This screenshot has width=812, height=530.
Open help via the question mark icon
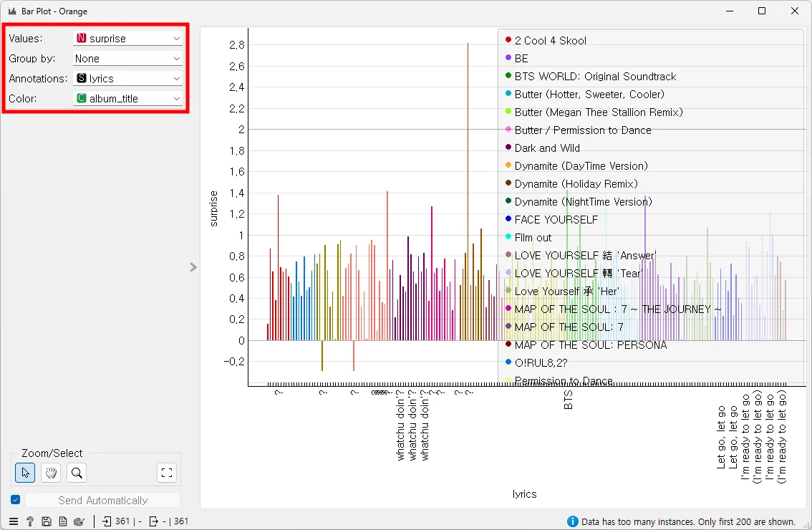(x=30, y=521)
